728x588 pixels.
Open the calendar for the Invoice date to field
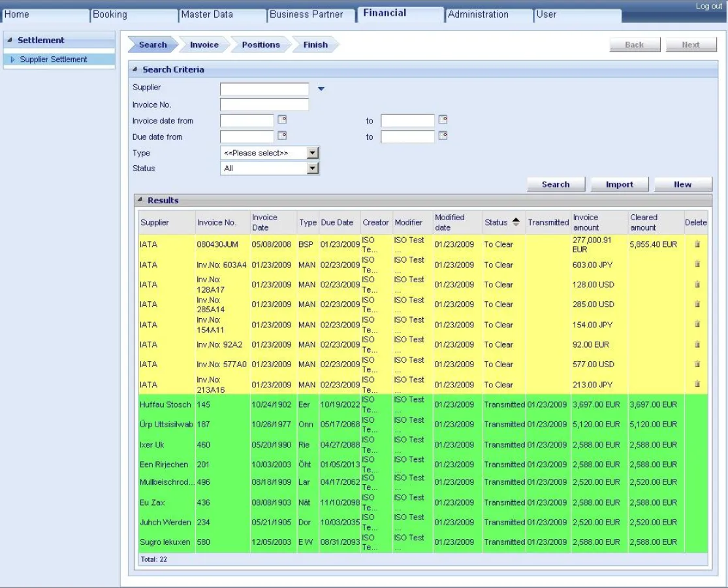tap(443, 120)
